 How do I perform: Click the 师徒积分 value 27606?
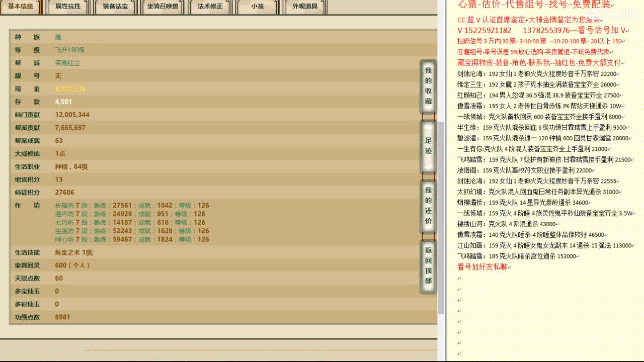coord(64,192)
